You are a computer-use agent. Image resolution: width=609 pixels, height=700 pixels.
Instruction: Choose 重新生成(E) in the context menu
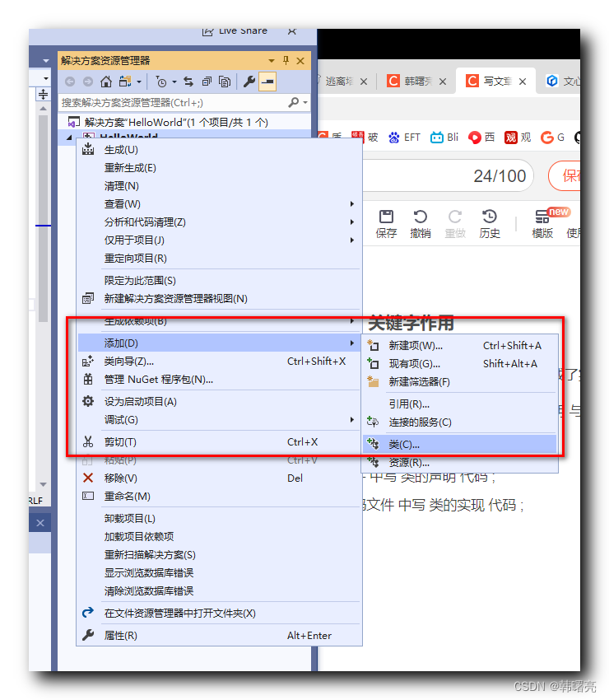(219, 168)
